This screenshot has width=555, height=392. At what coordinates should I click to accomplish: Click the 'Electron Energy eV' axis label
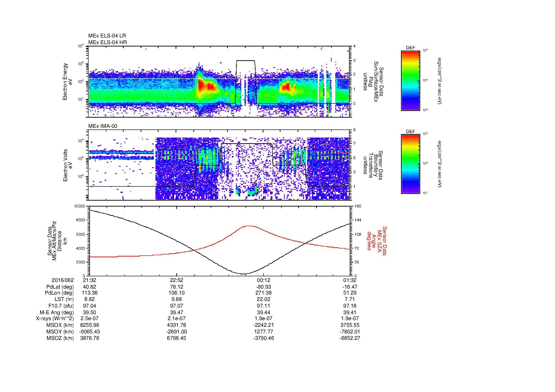tap(68, 82)
